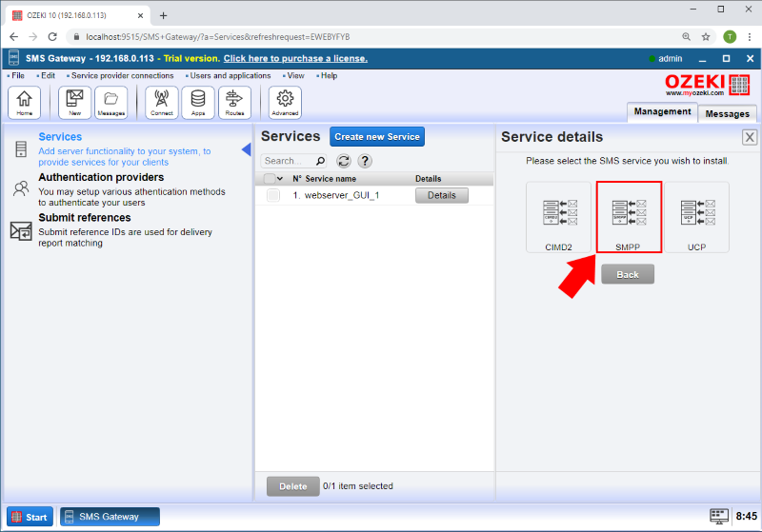Click the Connect antenna toolbar icon

161,103
